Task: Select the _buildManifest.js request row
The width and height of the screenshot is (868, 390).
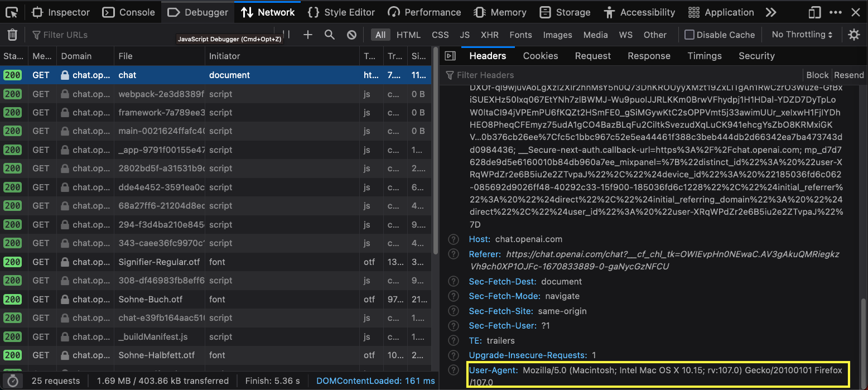Action: 215,337
